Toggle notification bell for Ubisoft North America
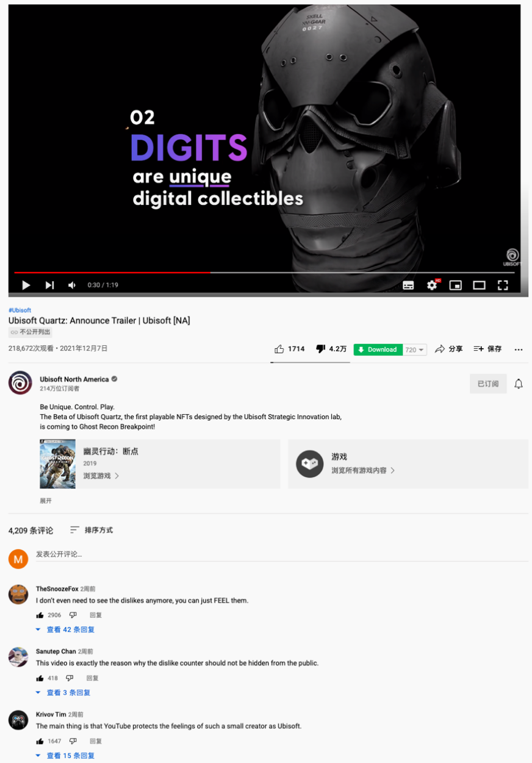The image size is (532, 763). point(519,384)
